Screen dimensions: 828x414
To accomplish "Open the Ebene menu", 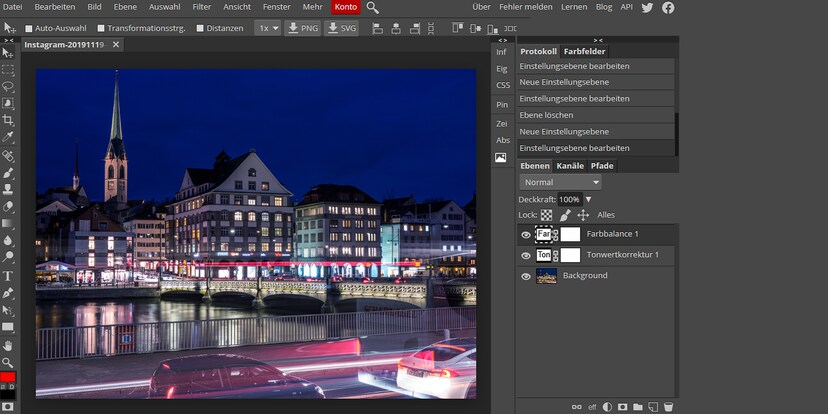I will click(125, 7).
